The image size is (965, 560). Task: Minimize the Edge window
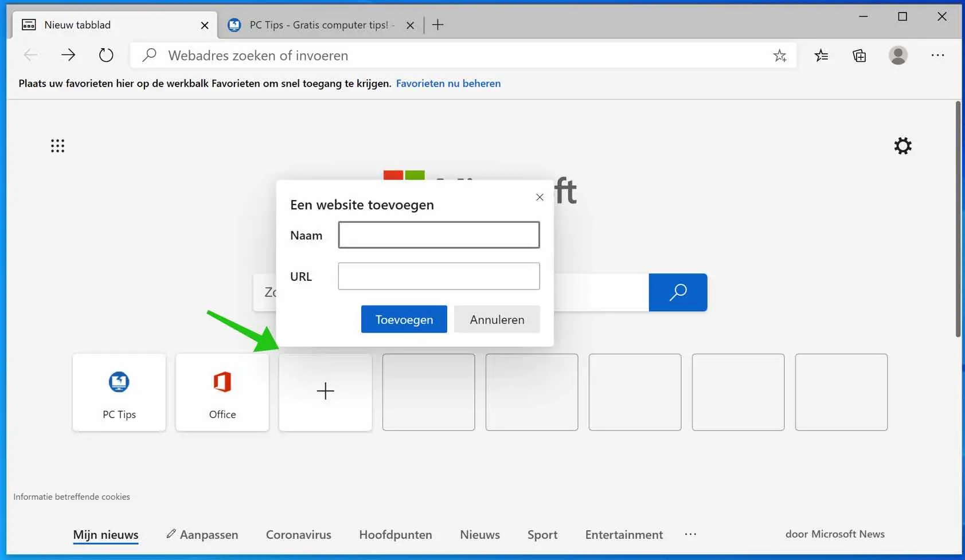tap(863, 17)
